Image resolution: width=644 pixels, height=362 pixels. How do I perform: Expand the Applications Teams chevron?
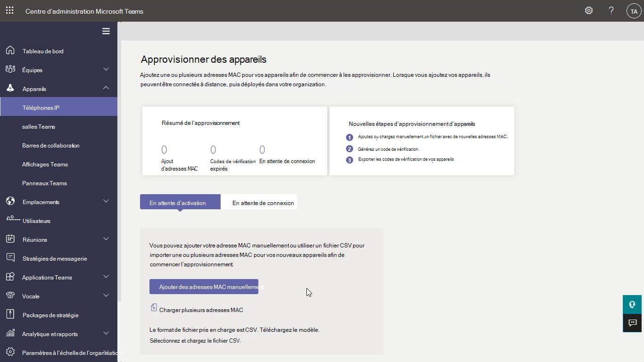click(106, 277)
